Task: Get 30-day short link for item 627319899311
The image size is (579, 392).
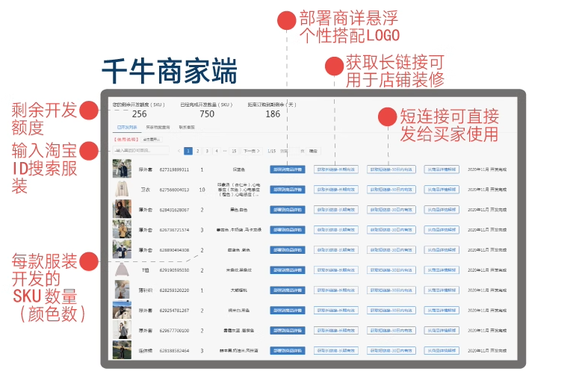Action: pos(391,169)
